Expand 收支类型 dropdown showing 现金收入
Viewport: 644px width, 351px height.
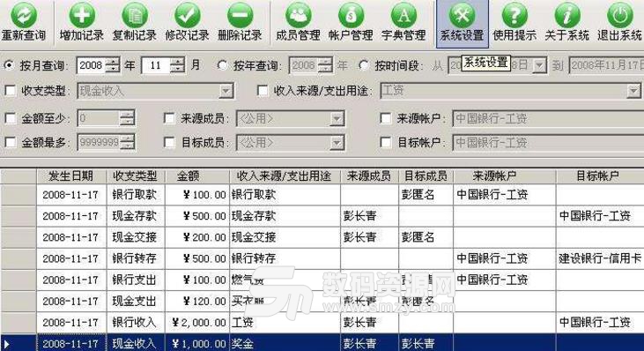pos(226,91)
